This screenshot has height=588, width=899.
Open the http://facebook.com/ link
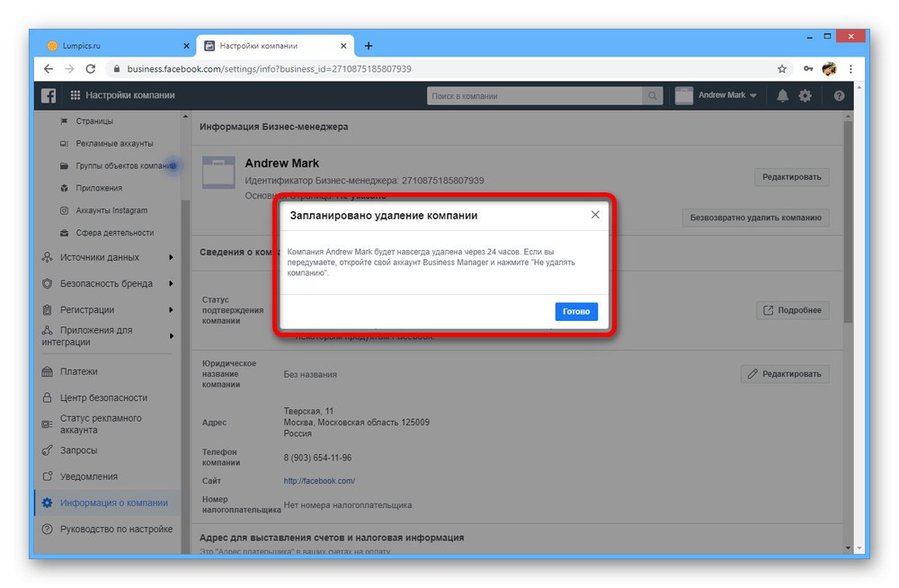319,481
